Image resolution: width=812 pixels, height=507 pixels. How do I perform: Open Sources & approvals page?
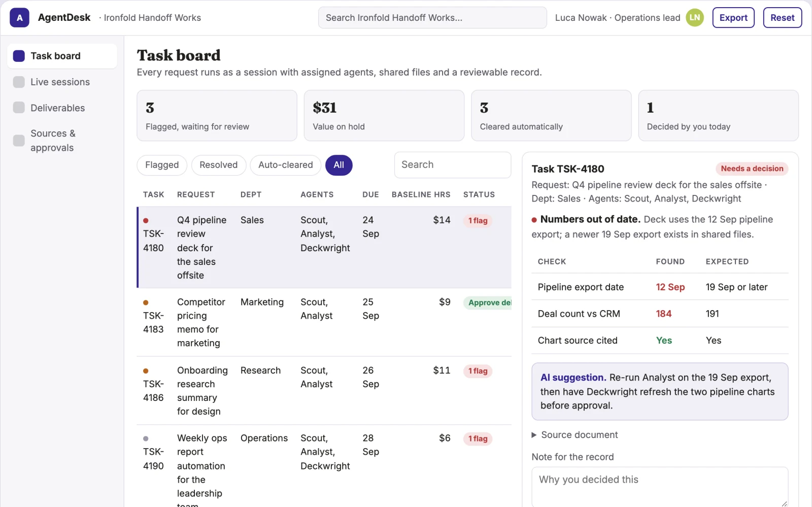coord(62,141)
